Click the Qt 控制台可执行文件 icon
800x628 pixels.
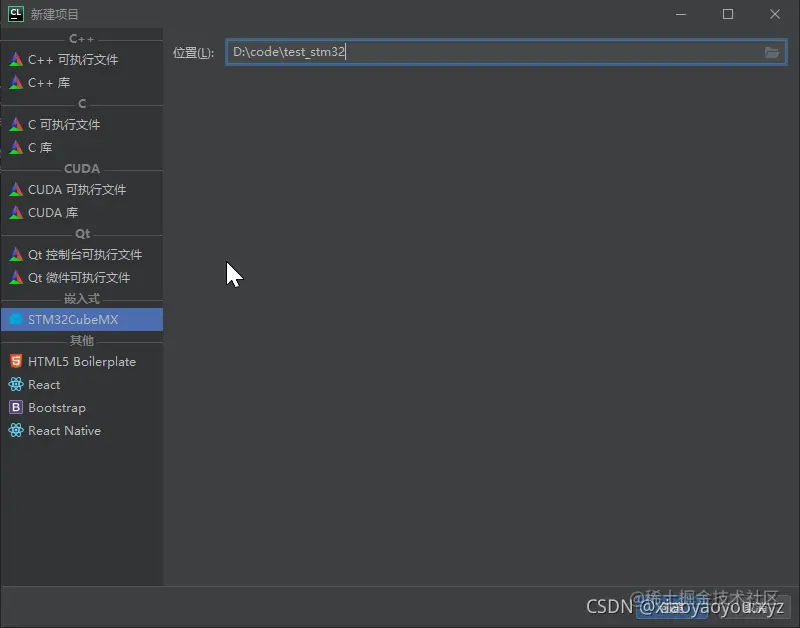16,254
